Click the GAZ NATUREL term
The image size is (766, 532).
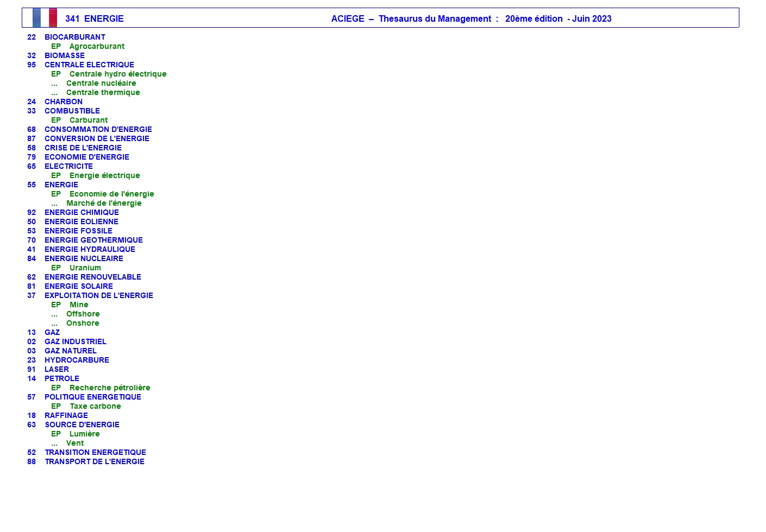click(70, 351)
